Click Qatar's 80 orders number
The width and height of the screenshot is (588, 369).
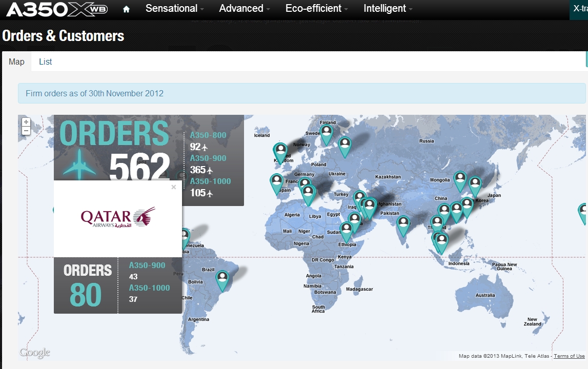[x=86, y=295]
